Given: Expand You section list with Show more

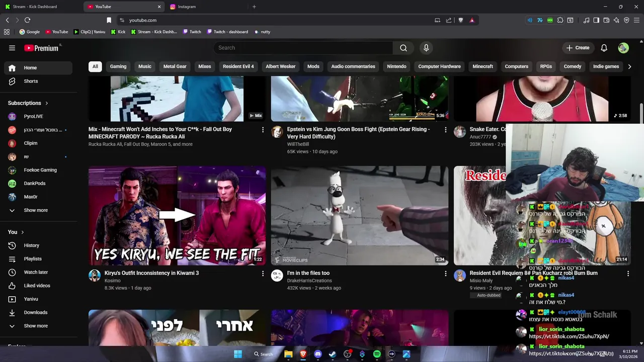Looking at the screenshot, I should (36, 326).
